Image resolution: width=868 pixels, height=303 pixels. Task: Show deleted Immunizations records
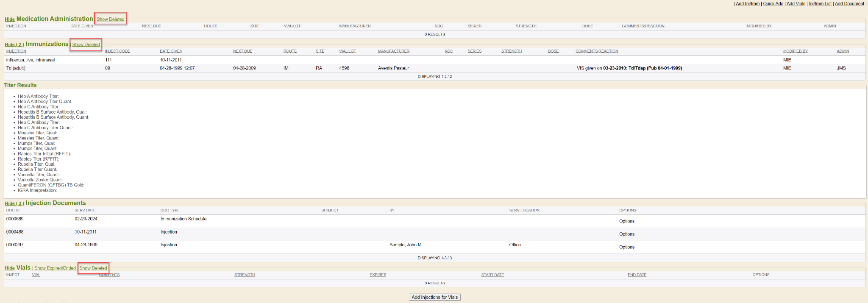coord(86,44)
